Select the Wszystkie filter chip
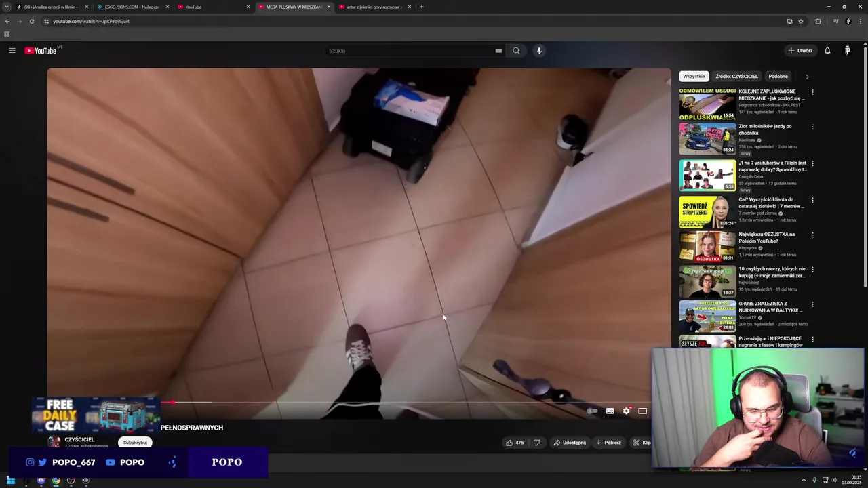Screen dimensions: 868x488 694,77
